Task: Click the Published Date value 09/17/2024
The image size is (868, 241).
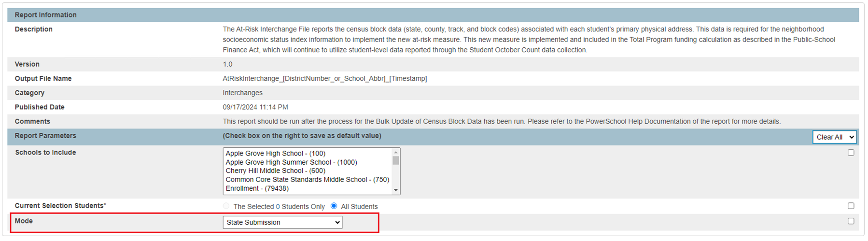Action: [x=255, y=107]
